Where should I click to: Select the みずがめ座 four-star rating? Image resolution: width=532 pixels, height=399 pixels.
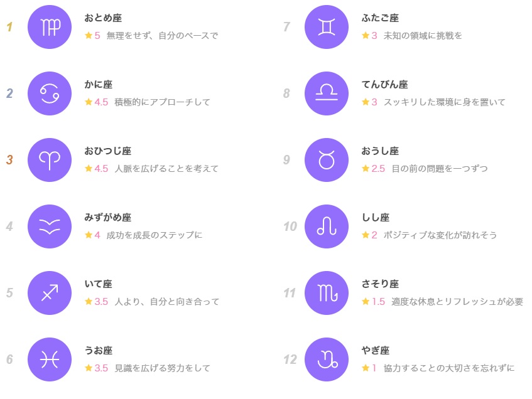[92, 235]
